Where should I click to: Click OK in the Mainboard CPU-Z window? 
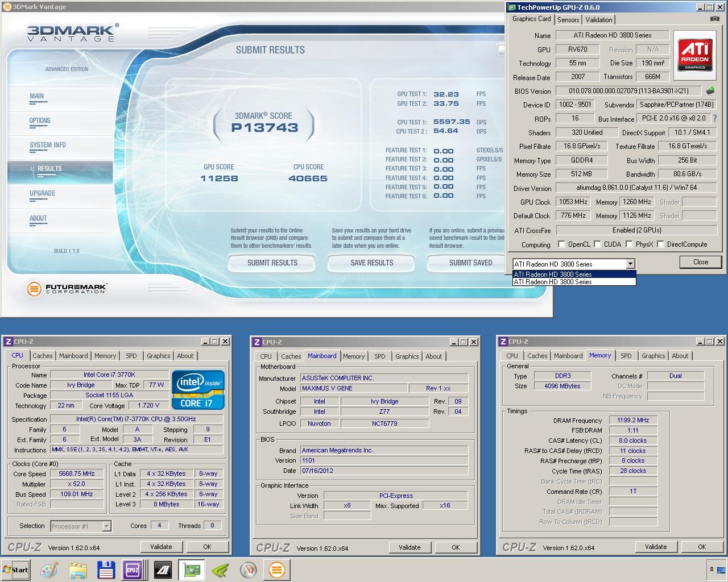(x=456, y=547)
